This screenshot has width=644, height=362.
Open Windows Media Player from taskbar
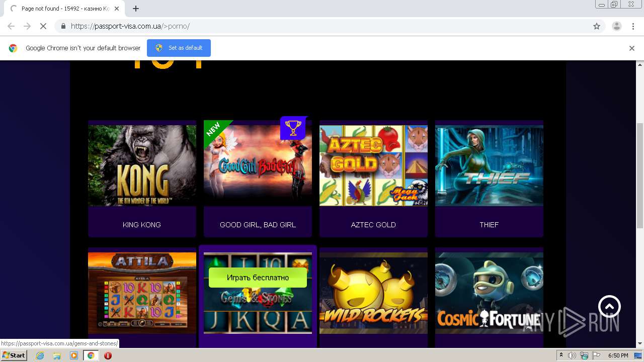(x=74, y=355)
